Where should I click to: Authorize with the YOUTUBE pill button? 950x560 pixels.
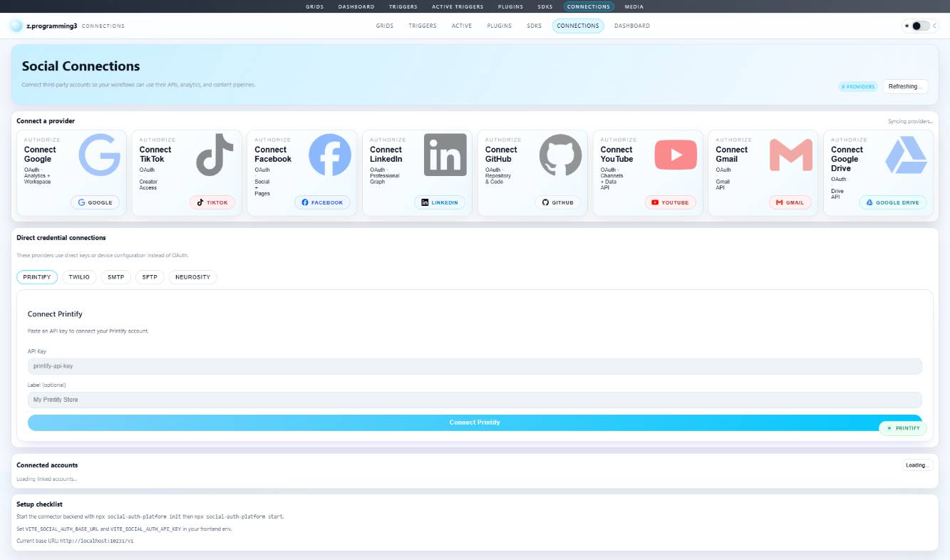[x=671, y=202]
